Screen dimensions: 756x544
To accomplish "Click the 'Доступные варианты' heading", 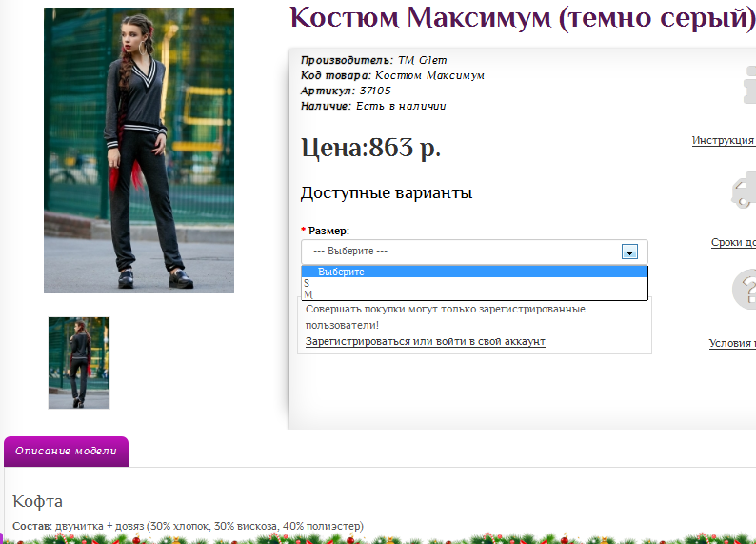I will pyautogui.click(x=387, y=192).
